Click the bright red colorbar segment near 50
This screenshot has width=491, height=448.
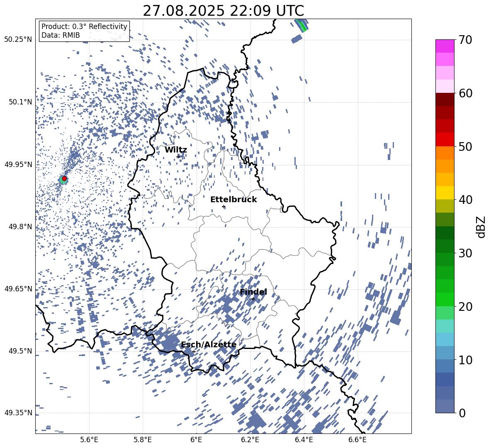[x=445, y=140]
